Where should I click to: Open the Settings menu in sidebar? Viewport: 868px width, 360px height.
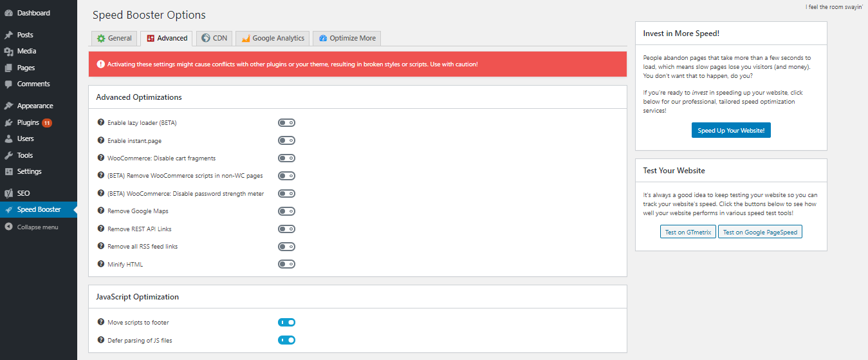point(29,171)
